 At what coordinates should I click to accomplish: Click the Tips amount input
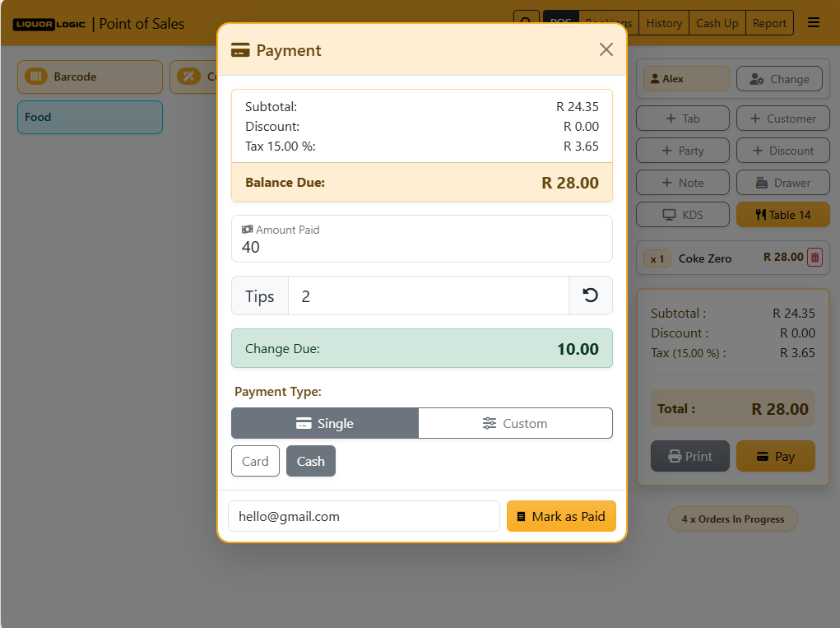click(428, 295)
